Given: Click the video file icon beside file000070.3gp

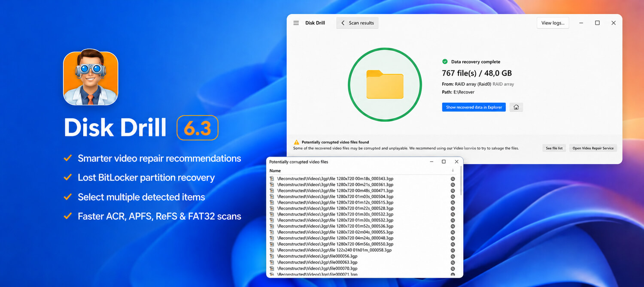Looking at the screenshot, I should pos(272,268).
